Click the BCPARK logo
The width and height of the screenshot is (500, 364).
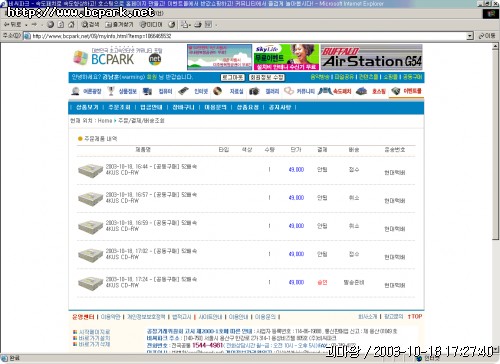point(117,57)
